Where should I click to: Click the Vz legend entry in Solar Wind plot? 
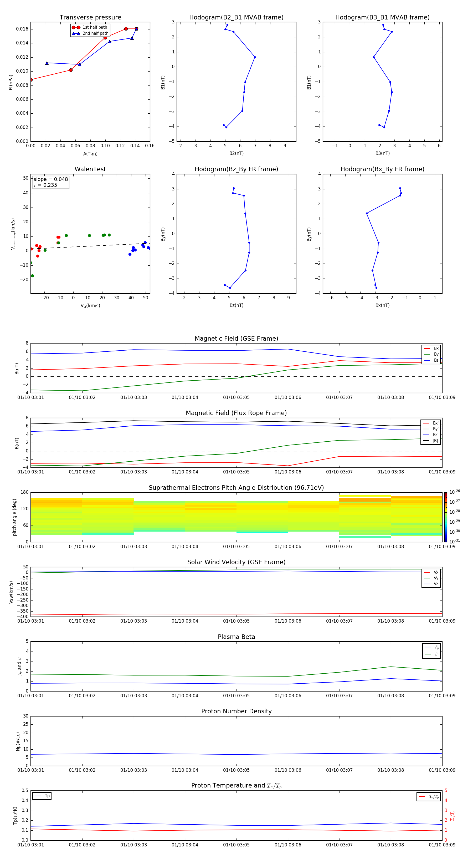point(431,584)
